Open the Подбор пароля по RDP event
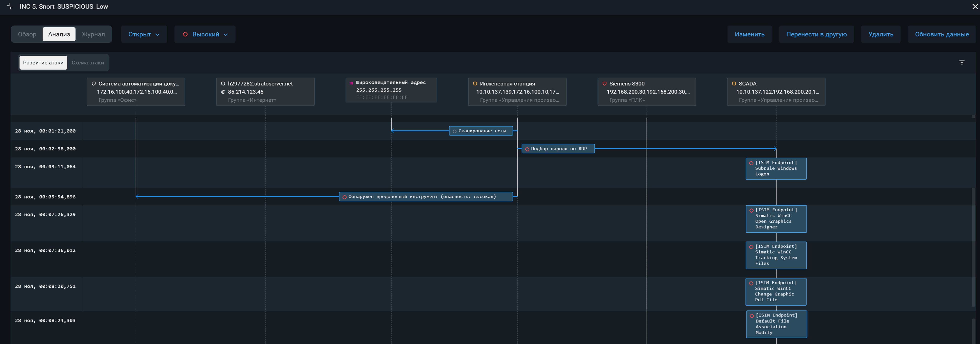 [558, 149]
